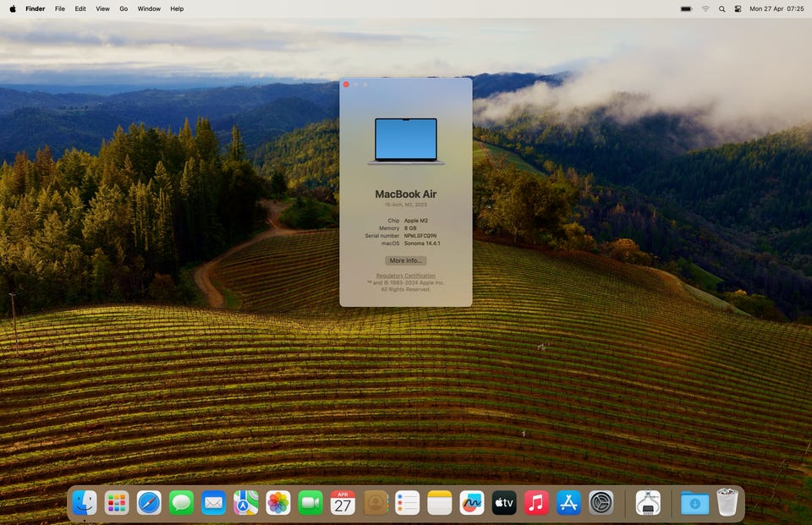
Task: Click the MacBook Air laptop image
Action: pos(406,141)
